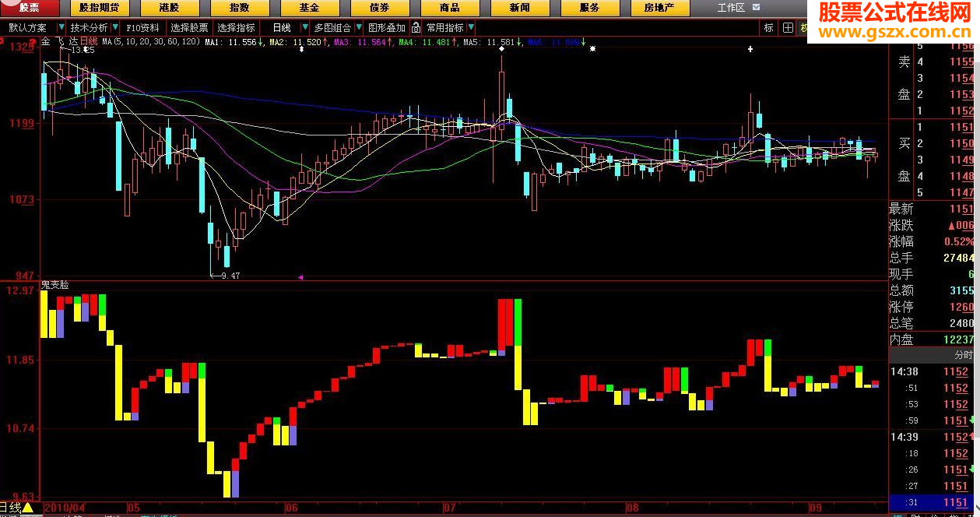The width and height of the screenshot is (980, 517).
Task: Expand the 多图组合 dropdown arrow
Action: tap(359, 27)
